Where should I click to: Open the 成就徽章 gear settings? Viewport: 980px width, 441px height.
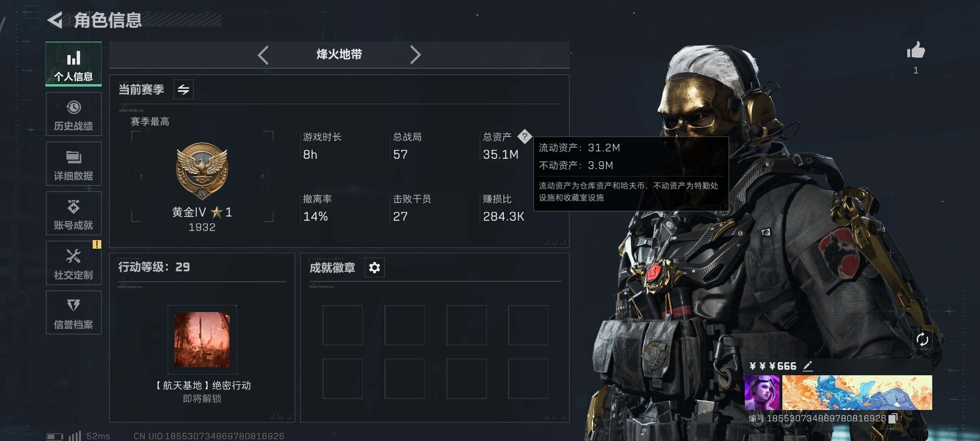[374, 267]
